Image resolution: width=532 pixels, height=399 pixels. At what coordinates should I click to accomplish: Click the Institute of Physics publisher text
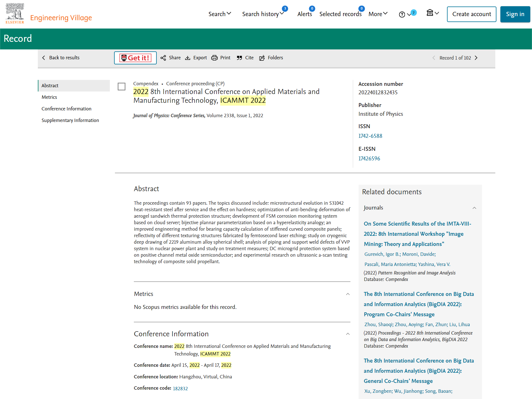pos(381,114)
